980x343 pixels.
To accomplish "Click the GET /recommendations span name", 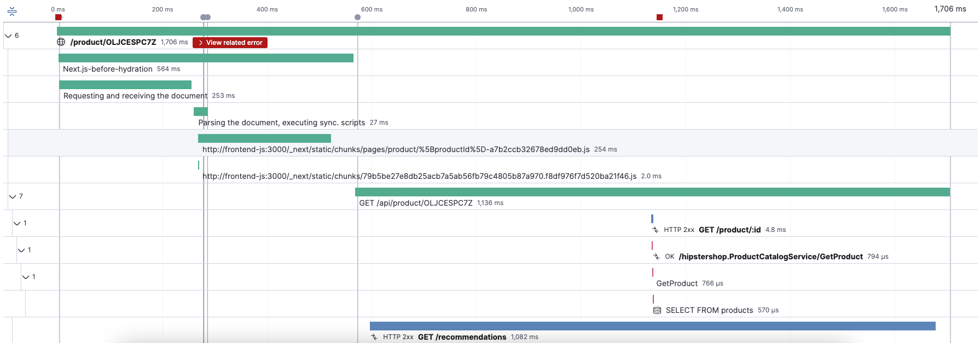I will point(462,337).
